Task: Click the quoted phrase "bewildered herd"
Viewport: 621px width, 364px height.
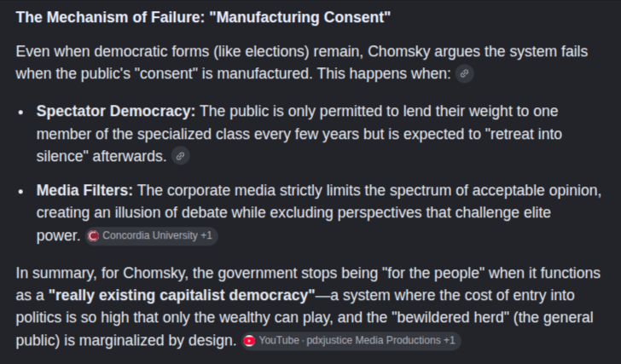Action: (450, 317)
